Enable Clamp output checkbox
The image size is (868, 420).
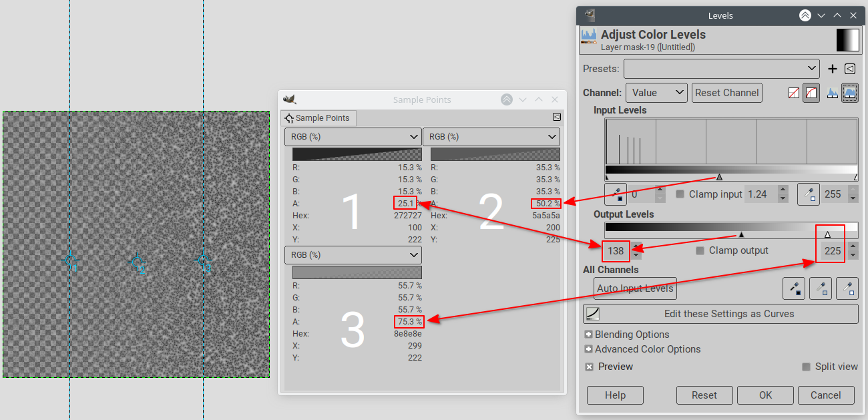tap(700, 250)
